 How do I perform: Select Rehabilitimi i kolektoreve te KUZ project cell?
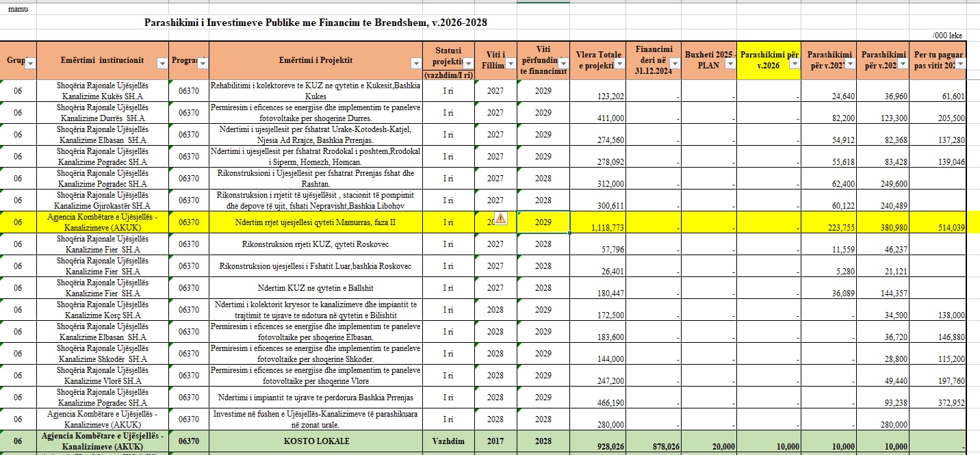(315, 90)
